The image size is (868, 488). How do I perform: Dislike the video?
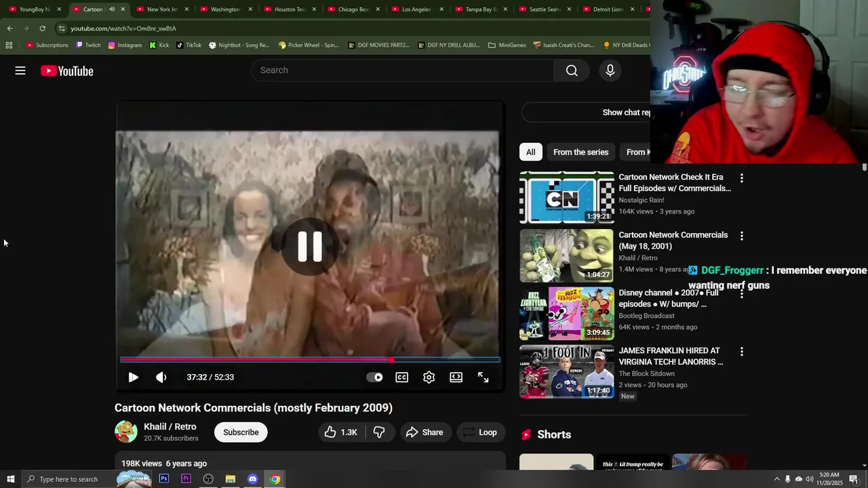click(x=380, y=432)
